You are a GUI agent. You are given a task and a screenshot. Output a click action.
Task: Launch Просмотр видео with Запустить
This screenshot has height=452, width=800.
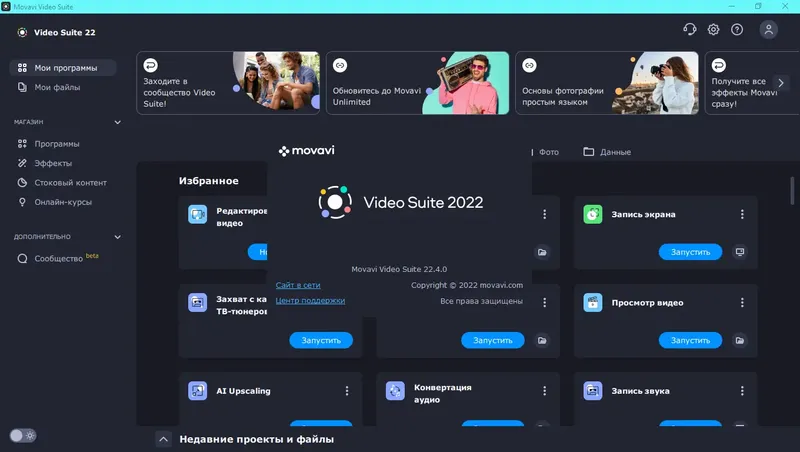[690, 340]
